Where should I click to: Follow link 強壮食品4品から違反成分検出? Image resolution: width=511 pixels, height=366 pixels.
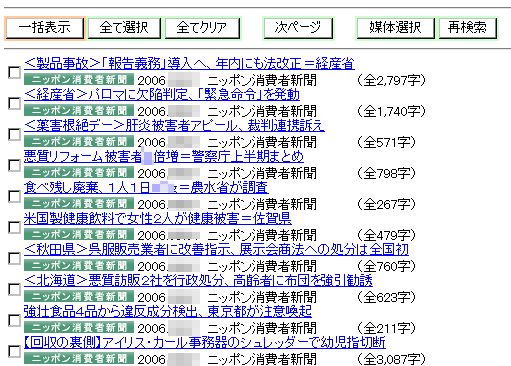pyautogui.click(x=168, y=311)
